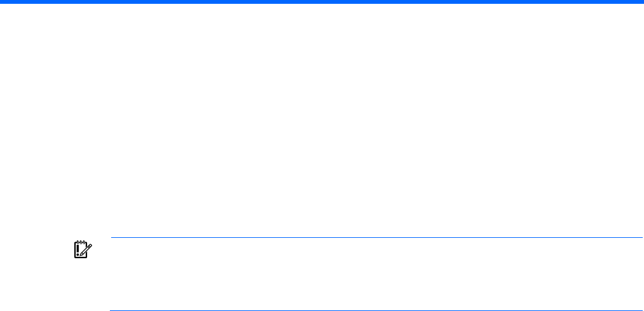
Task: Click the upper blue rule of the note box
Action: [376, 237]
